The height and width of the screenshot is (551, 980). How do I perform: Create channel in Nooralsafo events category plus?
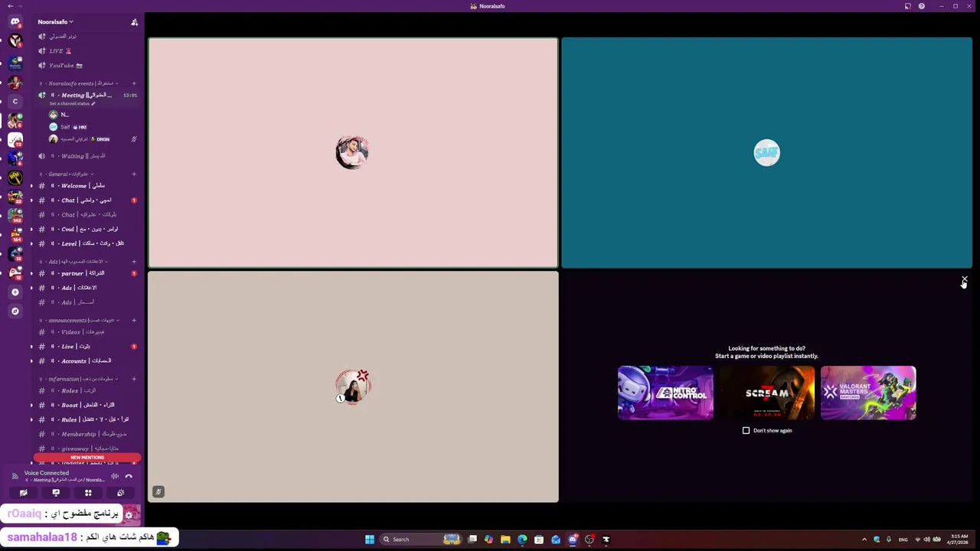tap(134, 83)
